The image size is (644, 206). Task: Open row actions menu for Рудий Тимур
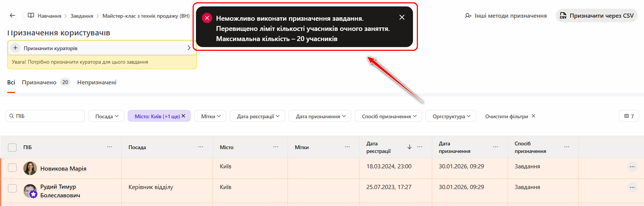(x=632, y=187)
